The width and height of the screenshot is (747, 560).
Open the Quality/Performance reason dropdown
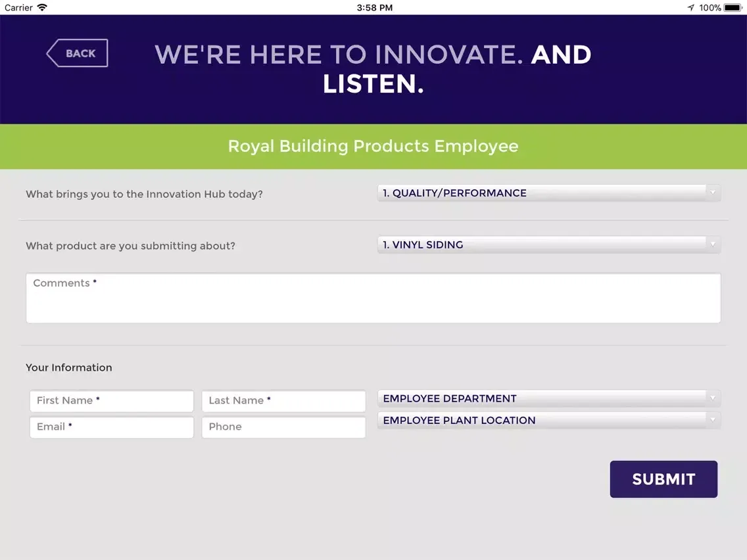[x=549, y=193]
